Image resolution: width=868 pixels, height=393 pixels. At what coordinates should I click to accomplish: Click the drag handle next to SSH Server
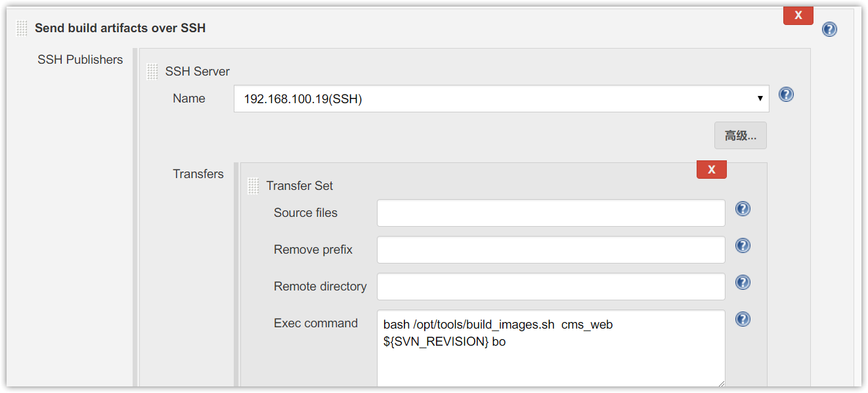(152, 71)
